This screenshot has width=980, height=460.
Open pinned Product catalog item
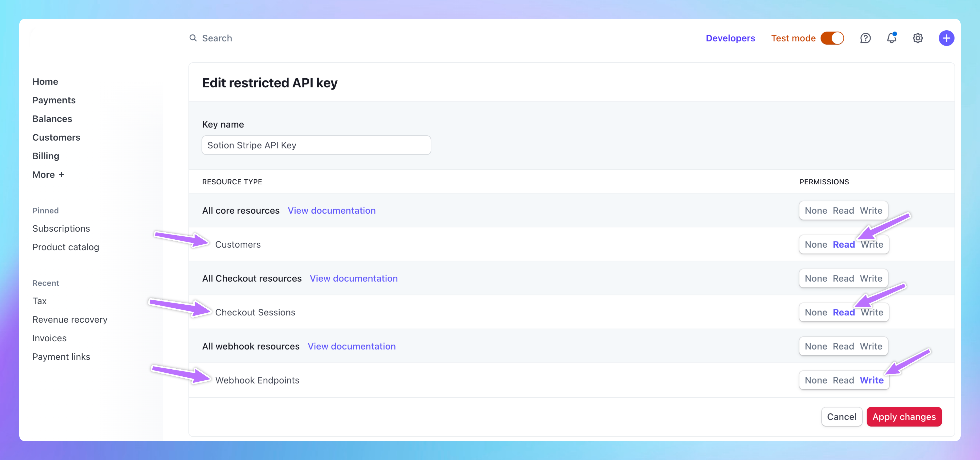(x=65, y=247)
